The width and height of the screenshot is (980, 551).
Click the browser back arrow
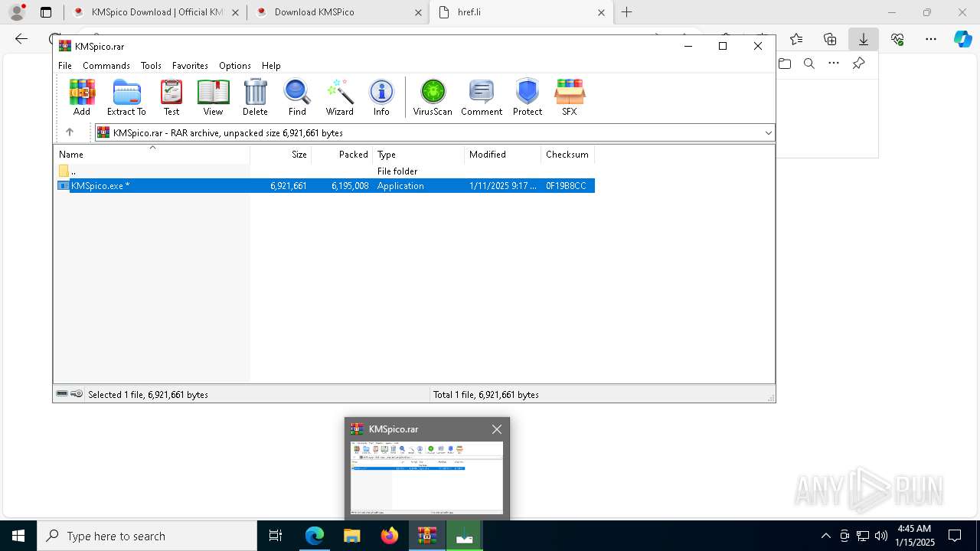21,39
